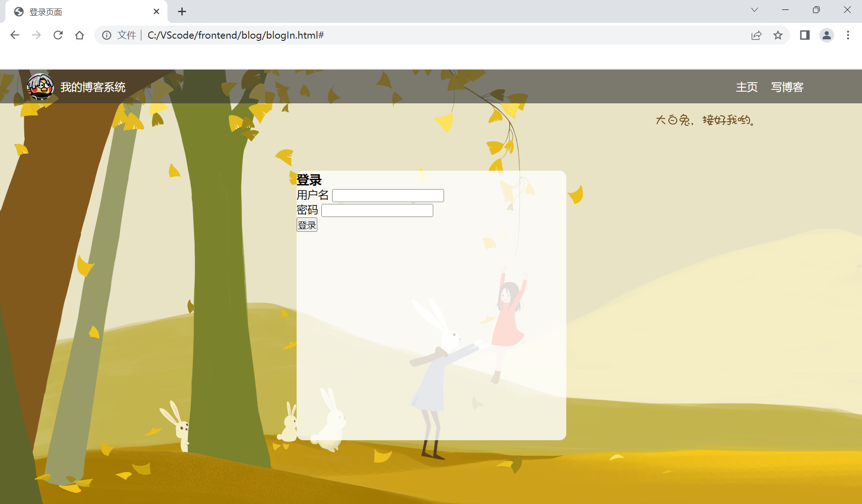Go back to the previous page
The height and width of the screenshot is (504, 862).
pyautogui.click(x=15, y=35)
